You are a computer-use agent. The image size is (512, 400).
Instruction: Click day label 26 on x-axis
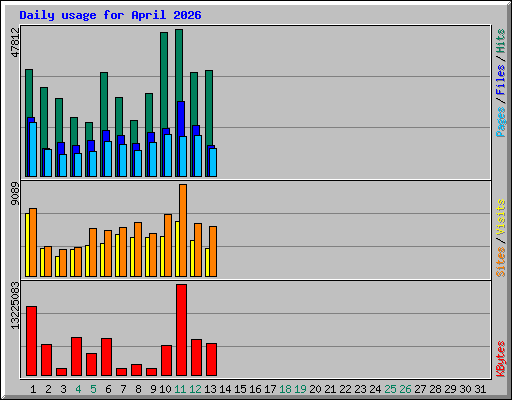pos(405,389)
